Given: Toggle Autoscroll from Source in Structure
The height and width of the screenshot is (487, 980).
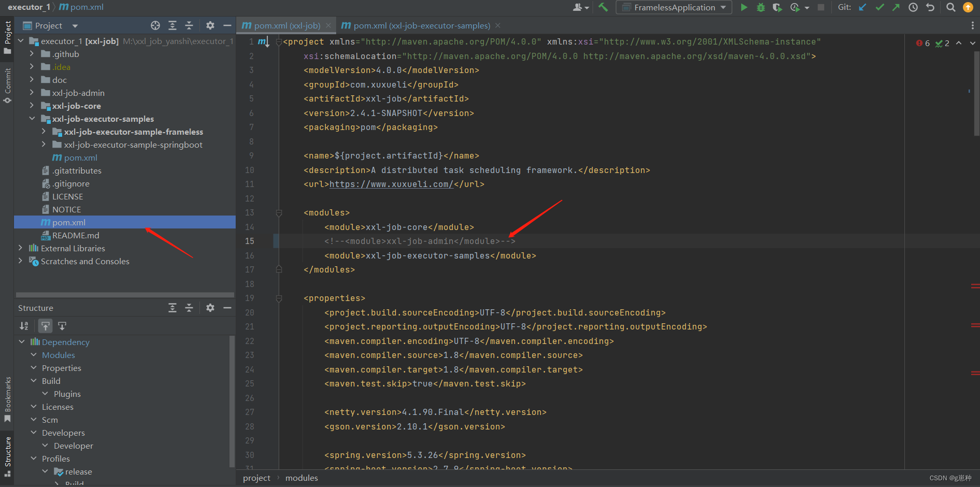Looking at the screenshot, I should click(x=62, y=326).
